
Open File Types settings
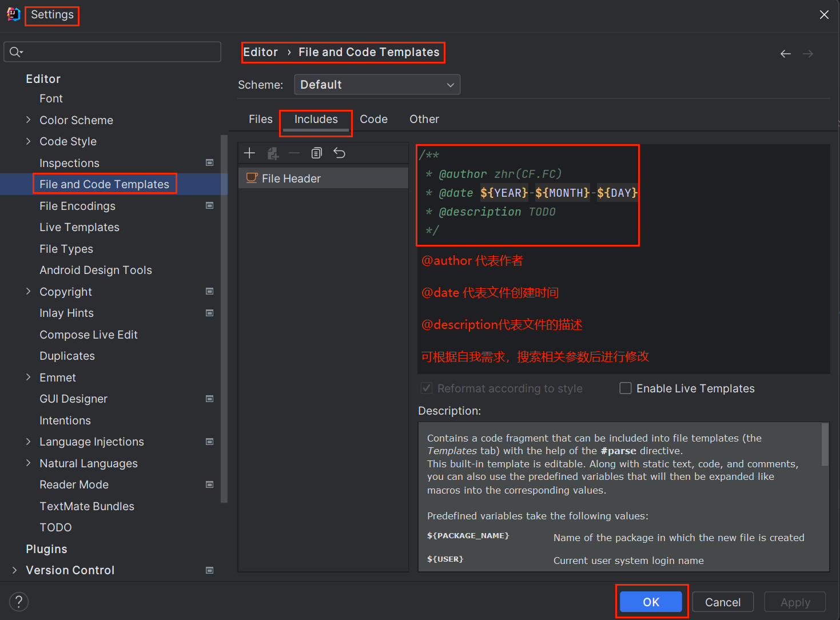point(66,249)
